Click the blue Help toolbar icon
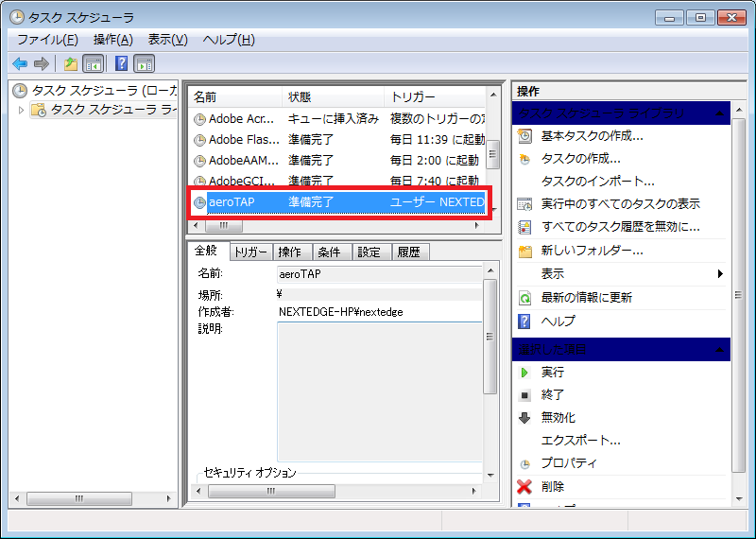Image resolution: width=756 pixels, height=539 pixels. pos(122,63)
